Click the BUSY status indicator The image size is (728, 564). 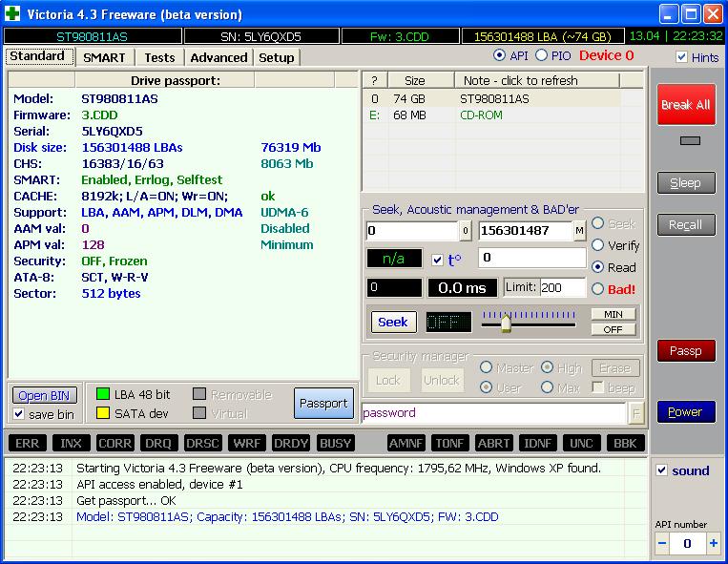point(335,444)
